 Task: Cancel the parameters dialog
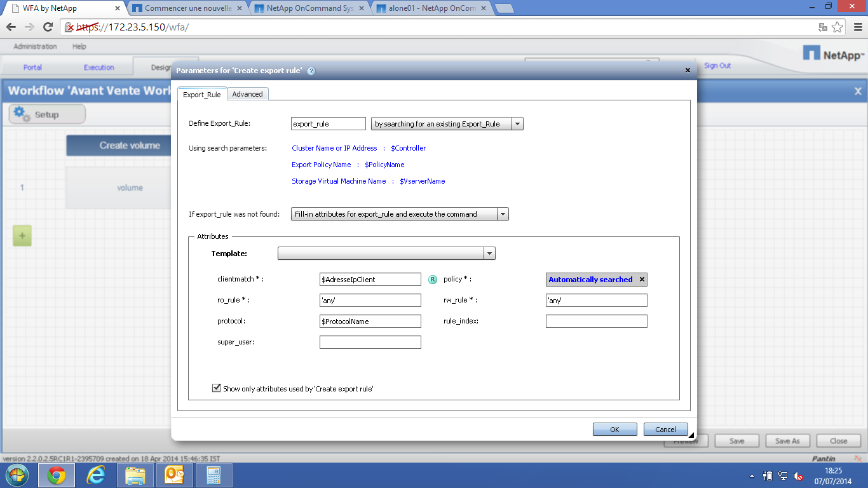[x=665, y=430]
